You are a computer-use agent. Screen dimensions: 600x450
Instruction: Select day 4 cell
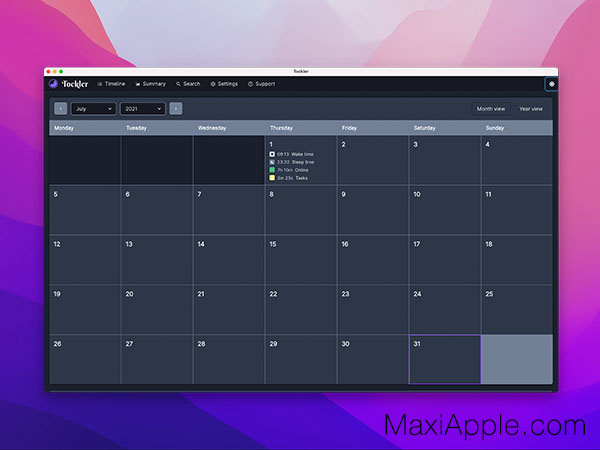point(517,160)
